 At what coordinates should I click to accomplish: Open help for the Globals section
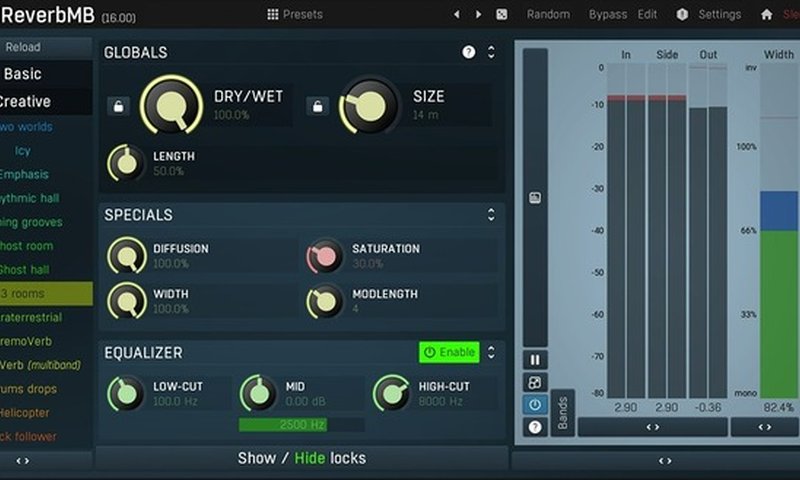[x=468, y=52]
